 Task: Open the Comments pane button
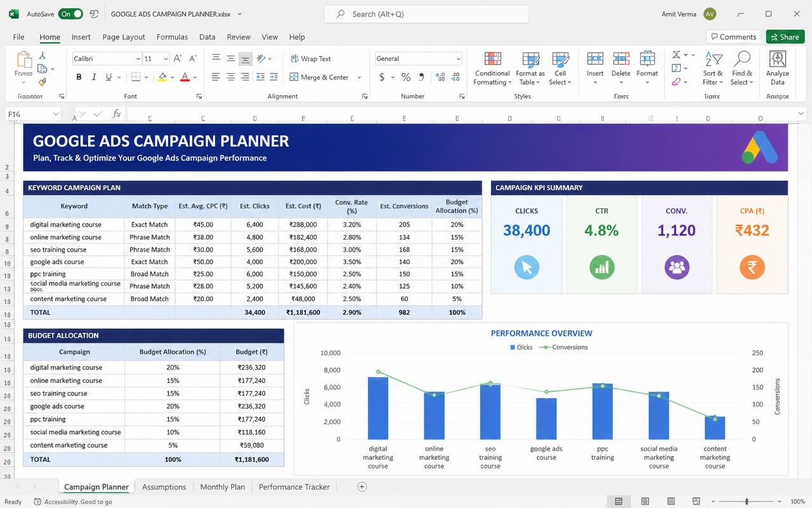(x=733, y=37)
